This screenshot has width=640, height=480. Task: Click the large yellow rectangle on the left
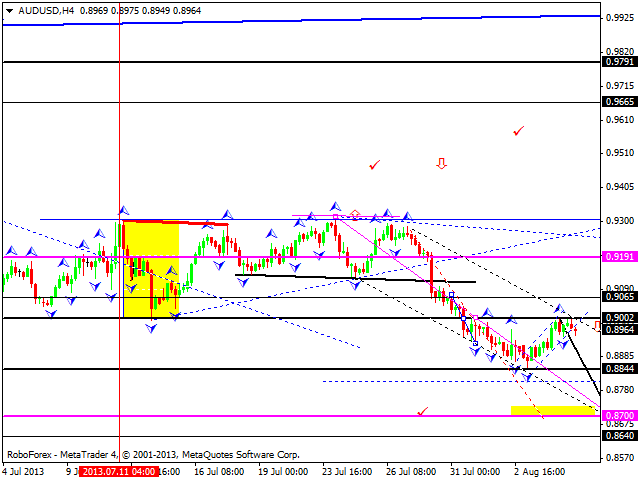[150, 268]
